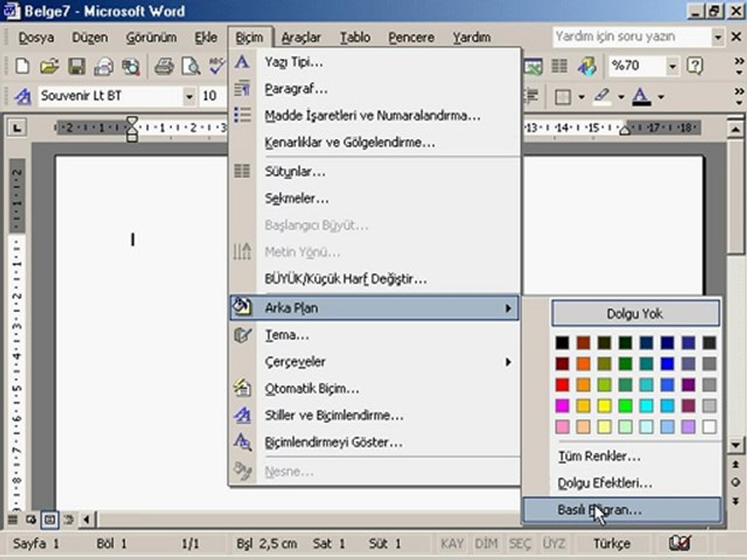Jump to previous page double arrow
The image size is (747, 560).
[x=735, y=464]
